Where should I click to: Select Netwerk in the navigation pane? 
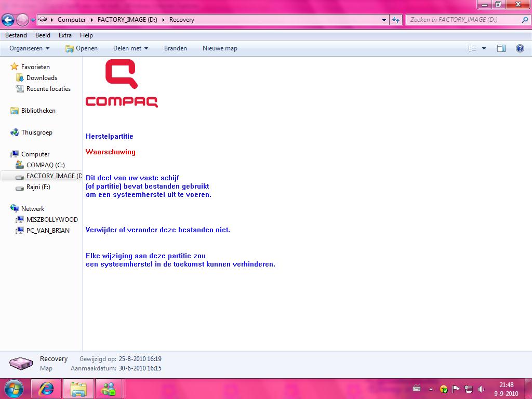pyautogui.click(x=33, y=209)
